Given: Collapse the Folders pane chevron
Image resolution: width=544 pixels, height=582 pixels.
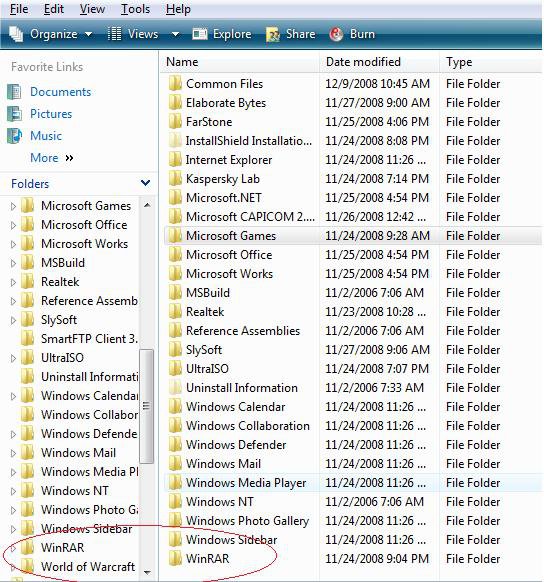Looking at the screenshot, I should pos(145,183).
